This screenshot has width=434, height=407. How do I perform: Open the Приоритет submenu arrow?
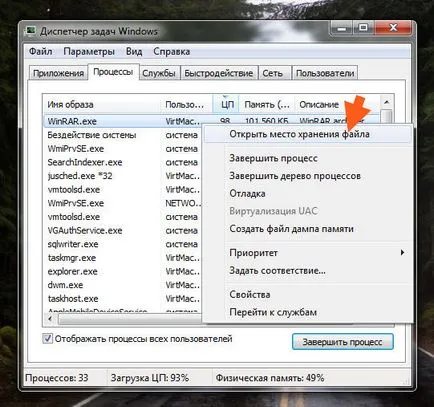pyautogui.click(x=402, y=253)
